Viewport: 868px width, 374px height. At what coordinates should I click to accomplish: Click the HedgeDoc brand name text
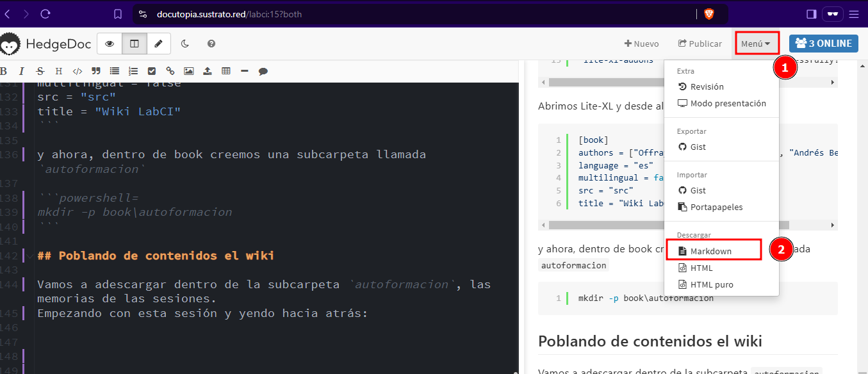tap(58, 44)
